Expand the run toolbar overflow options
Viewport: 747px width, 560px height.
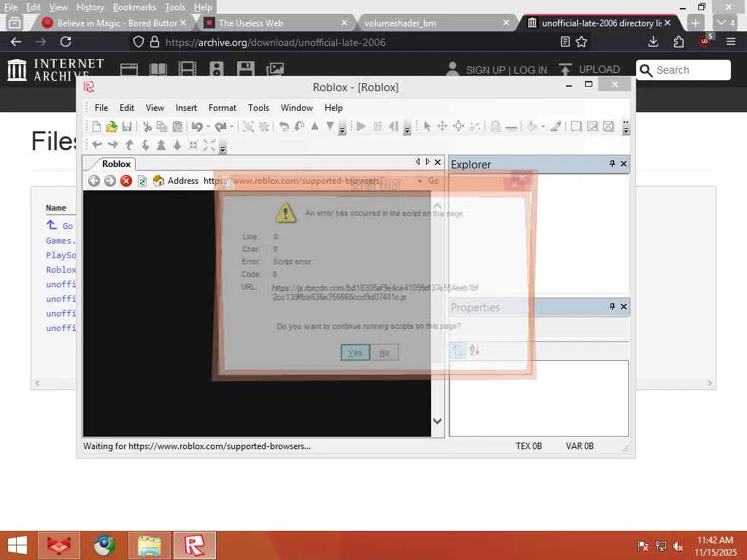pos(407,130)
